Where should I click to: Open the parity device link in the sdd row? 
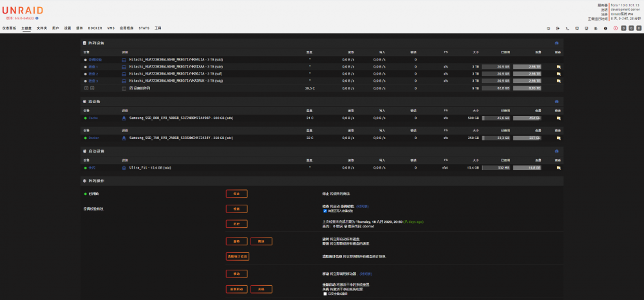95,59
